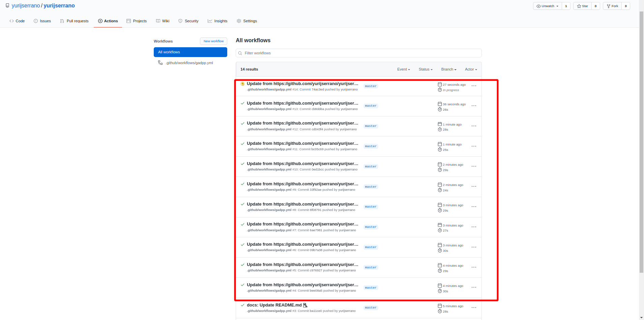The height and width of the screenshot is (320, 644).
Task: Click the in-progress status icon of run #14
Action: click(242, 84)
